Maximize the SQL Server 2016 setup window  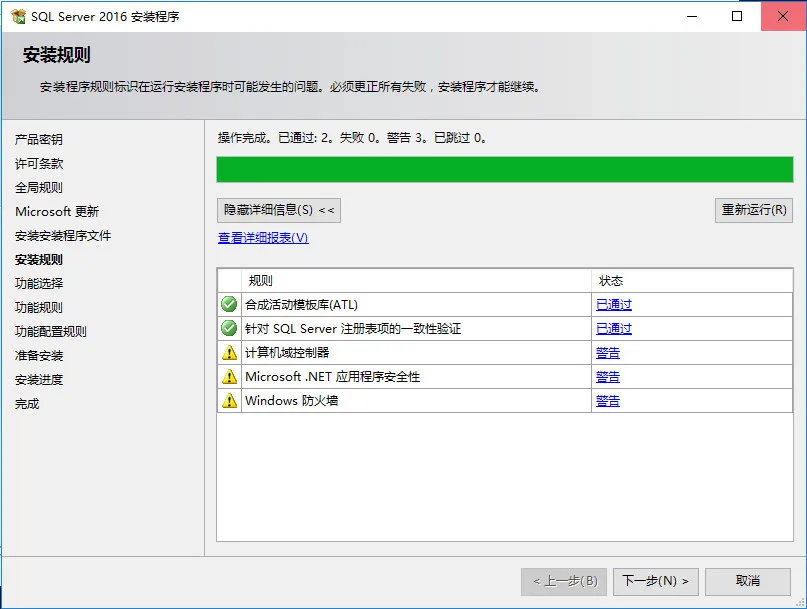(737, 16)
